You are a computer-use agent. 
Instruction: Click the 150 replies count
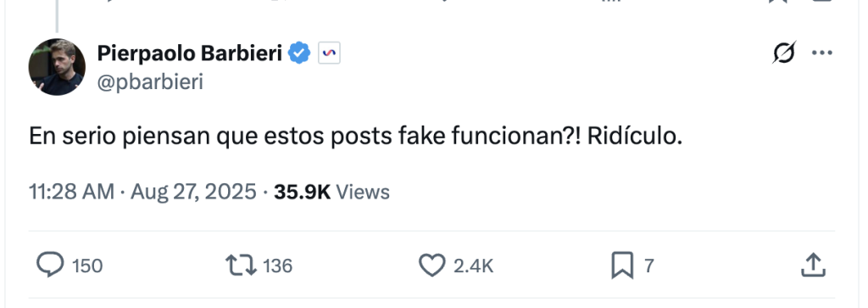coord(87,266)
